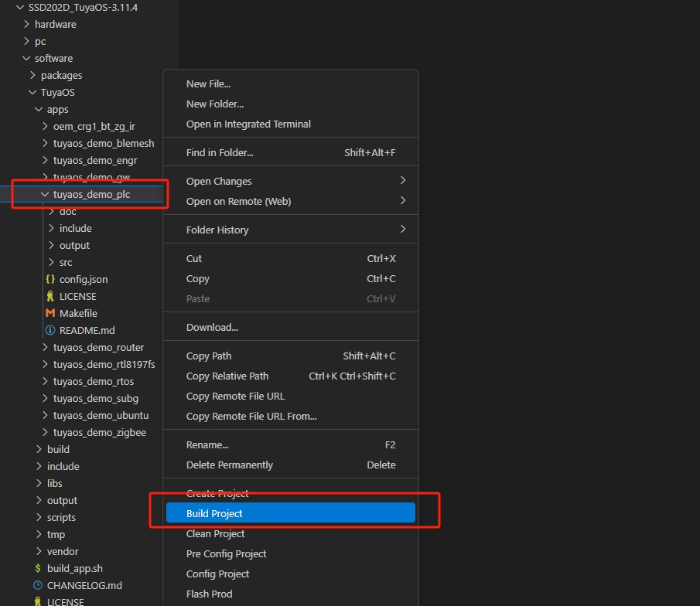Open Flash Prod menu option
Viewport: 700px width, 606px height.
209,594
